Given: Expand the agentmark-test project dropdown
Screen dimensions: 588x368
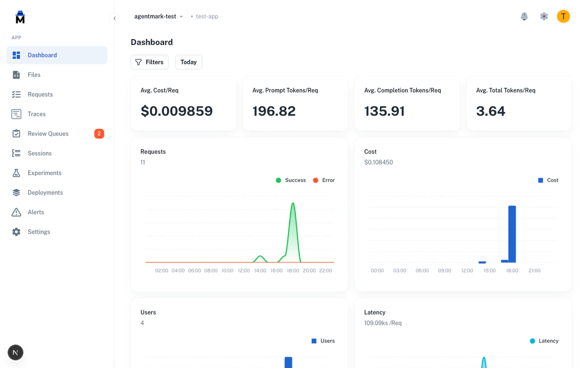Looking at the screenshot, I should (158, 16).
